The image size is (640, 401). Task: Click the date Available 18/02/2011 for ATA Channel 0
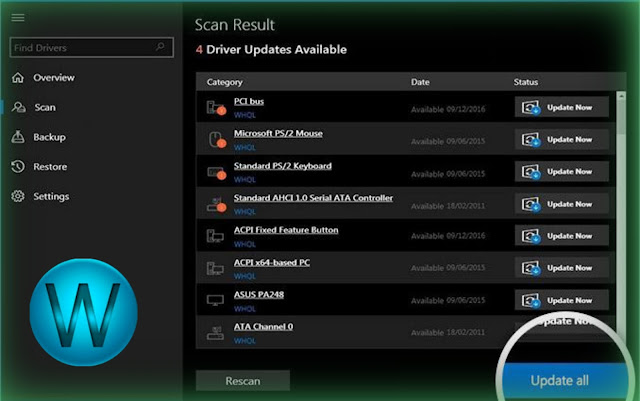pos(448,333)
